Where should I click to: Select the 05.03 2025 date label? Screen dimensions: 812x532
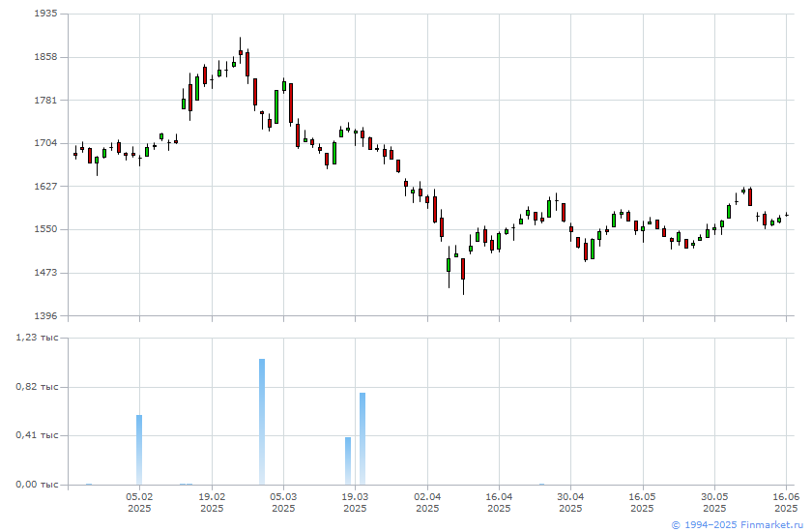click(x=283, y=502)
